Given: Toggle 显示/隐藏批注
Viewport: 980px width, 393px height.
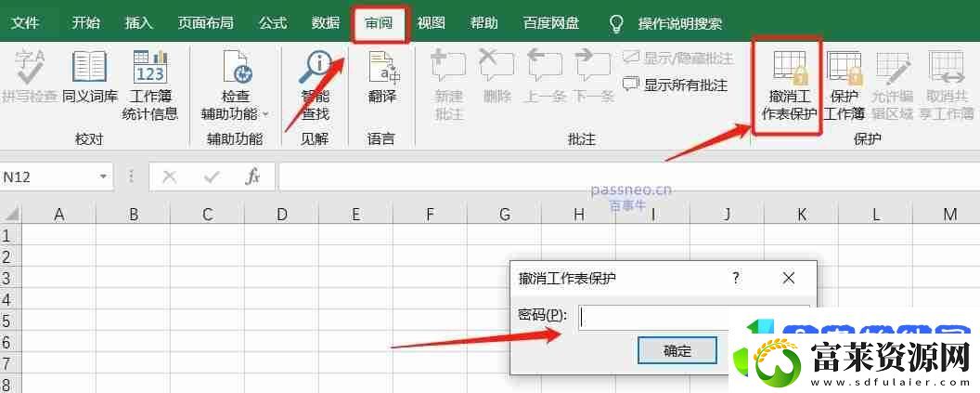Looking at the screenshot, I should pos(678,59).
